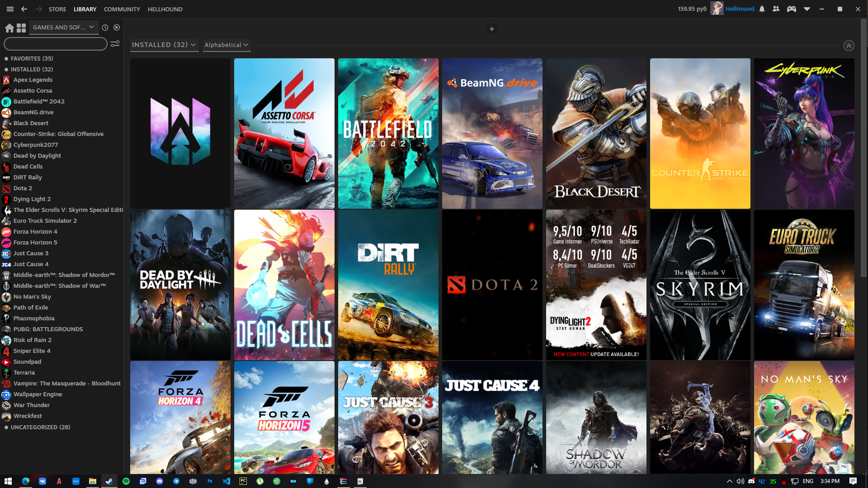Click the play circle icon beside the clock
868x488 pixels.
pos(117,28)
